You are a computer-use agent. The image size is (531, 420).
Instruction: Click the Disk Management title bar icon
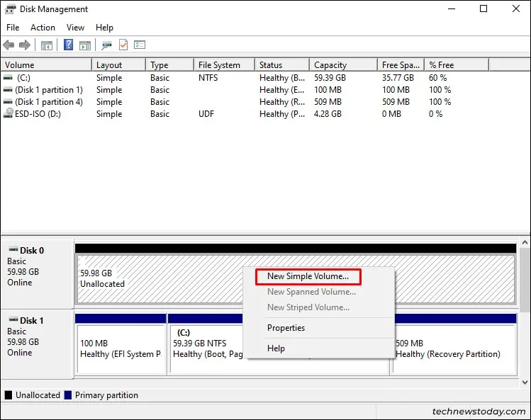(x=10, y=9)
